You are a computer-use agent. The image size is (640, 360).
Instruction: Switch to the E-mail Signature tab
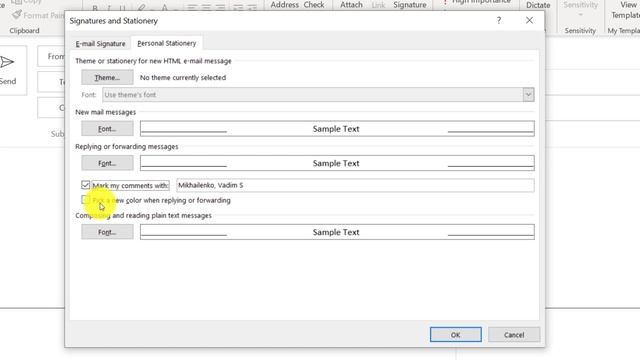coord(100,44)
